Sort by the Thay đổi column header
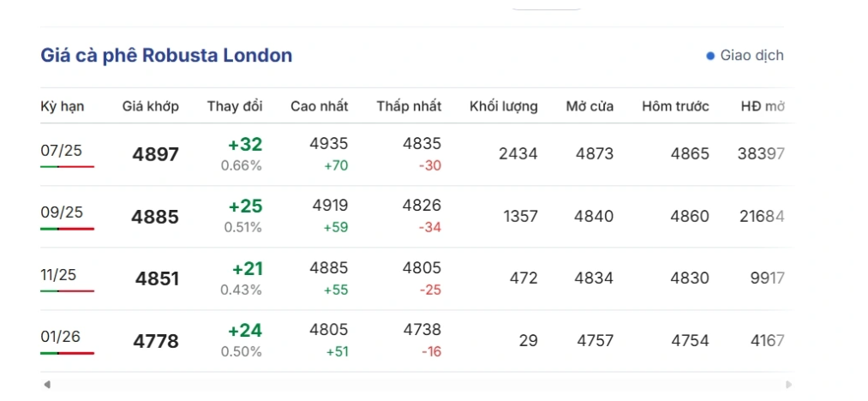 coord(235,106)
